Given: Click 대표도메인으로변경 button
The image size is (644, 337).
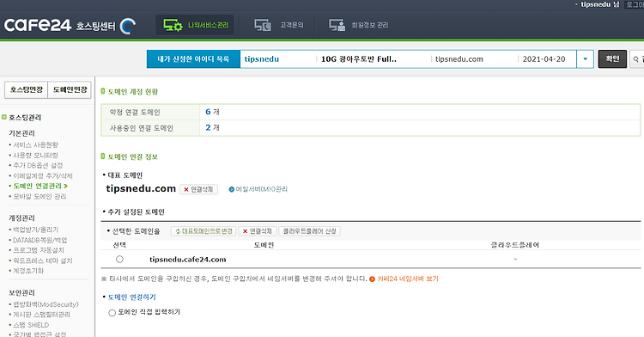Looking at the screenshot, I should (204, 231).
